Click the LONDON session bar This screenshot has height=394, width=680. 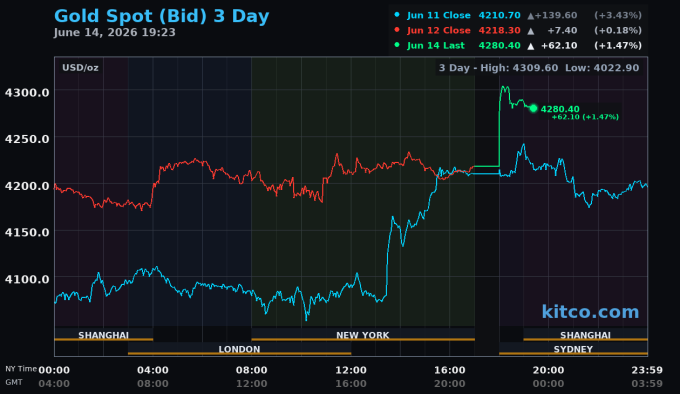point(239,348)
